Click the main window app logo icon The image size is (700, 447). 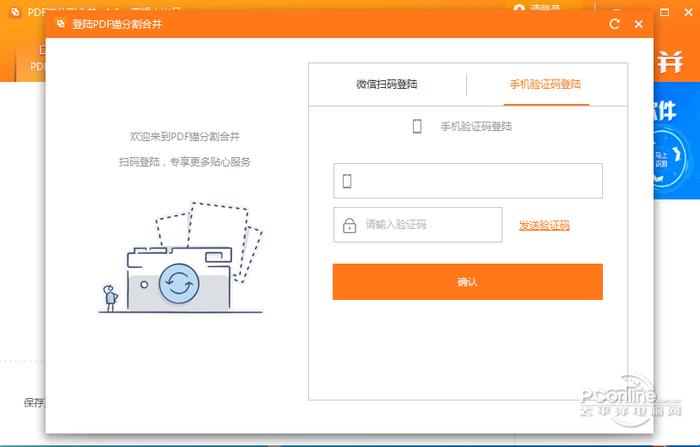click(15, 12)
